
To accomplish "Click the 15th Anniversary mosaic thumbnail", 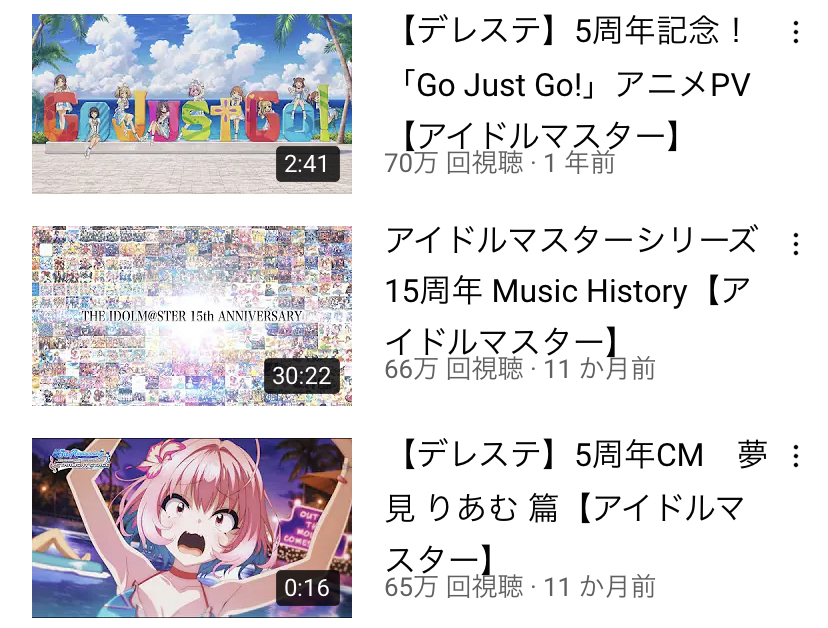I will 192,316.
